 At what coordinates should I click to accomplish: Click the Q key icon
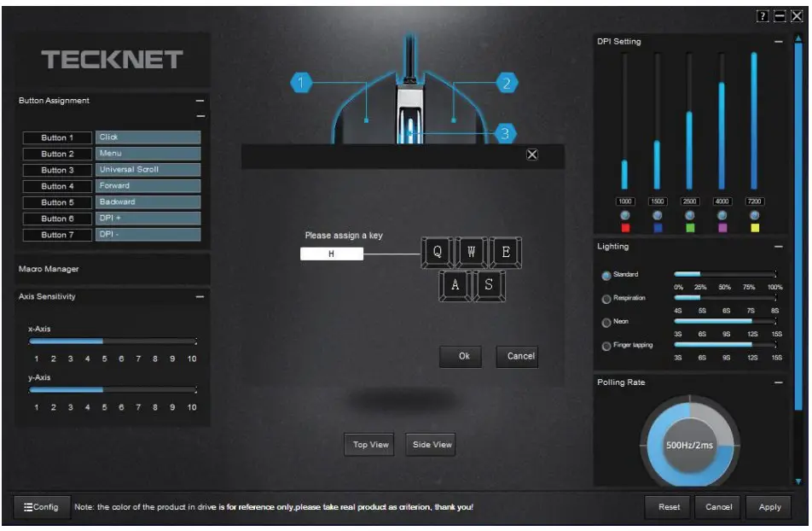click(x=437, y=253)
